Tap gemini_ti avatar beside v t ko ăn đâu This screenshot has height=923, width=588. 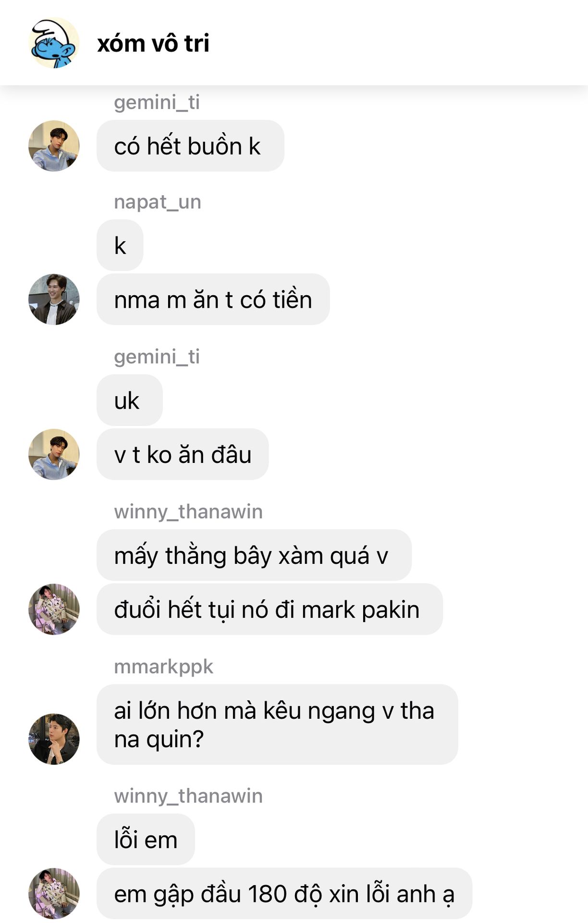[54, 454]
